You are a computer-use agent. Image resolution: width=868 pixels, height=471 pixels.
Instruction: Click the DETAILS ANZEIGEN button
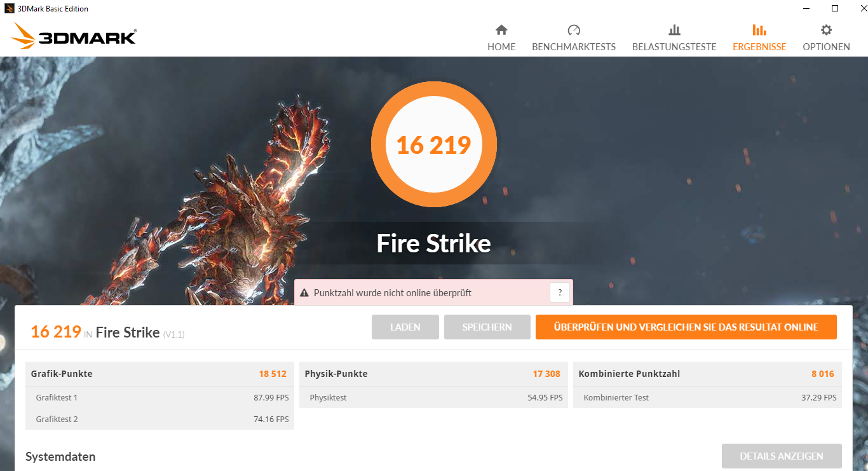click(782, 456)
